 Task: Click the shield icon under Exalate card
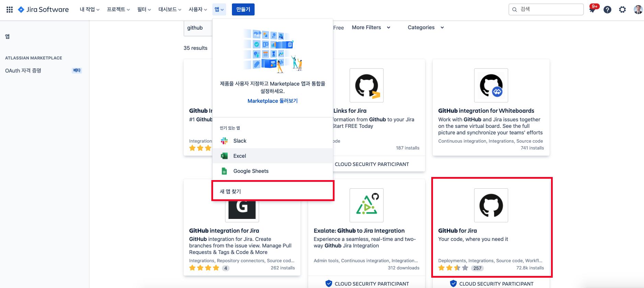pos(329,284)
